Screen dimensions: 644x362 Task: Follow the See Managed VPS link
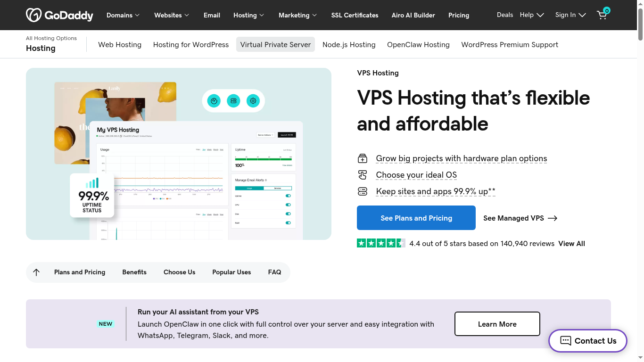[x=520, y=218]
